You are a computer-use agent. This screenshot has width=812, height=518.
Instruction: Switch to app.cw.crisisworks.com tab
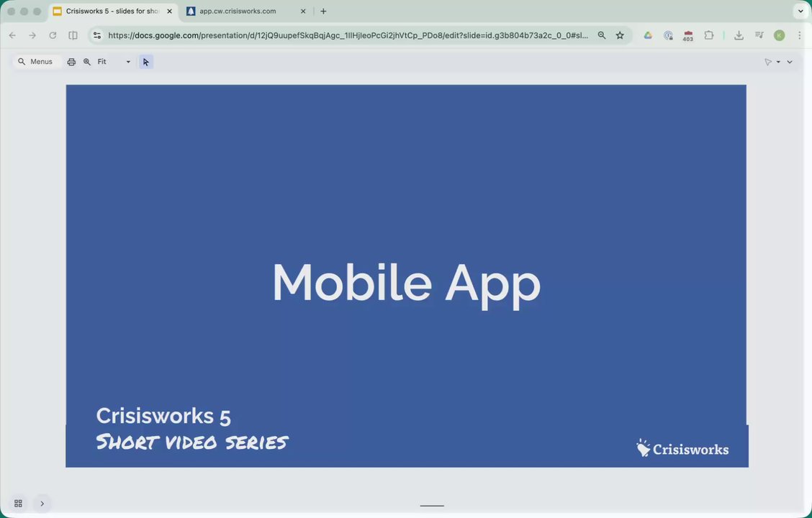click(x=238, y=11)
